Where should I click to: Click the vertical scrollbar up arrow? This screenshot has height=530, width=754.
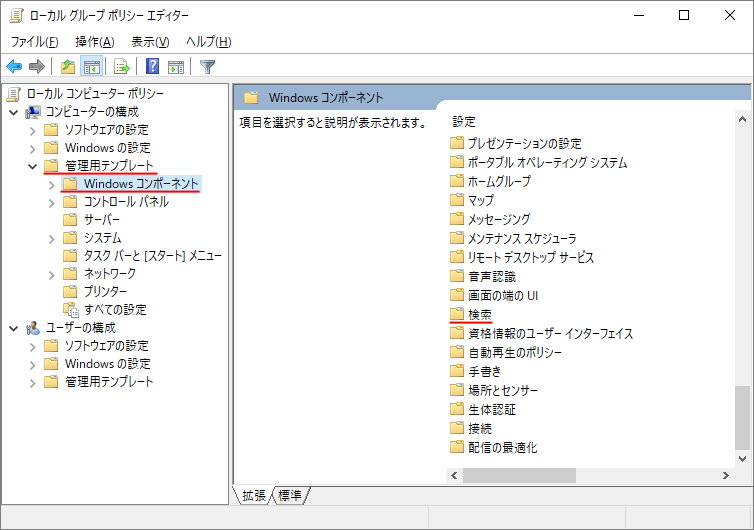tap(742, 119)
